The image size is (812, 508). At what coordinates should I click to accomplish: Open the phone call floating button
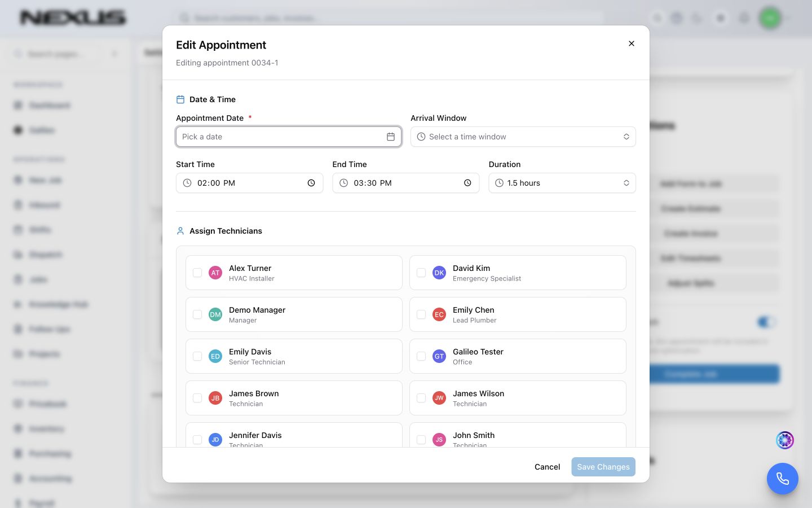pyautogui.click(x=783, y=479)
